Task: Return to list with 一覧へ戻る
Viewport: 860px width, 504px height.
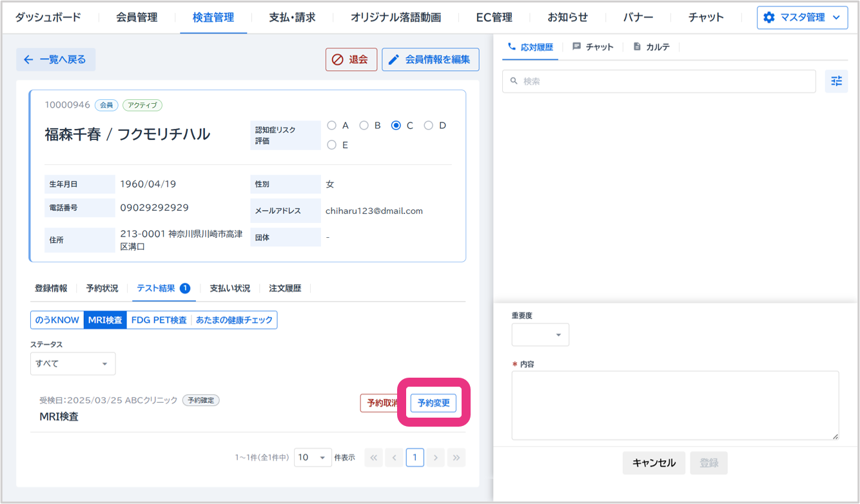Action: tap(55, 59)
